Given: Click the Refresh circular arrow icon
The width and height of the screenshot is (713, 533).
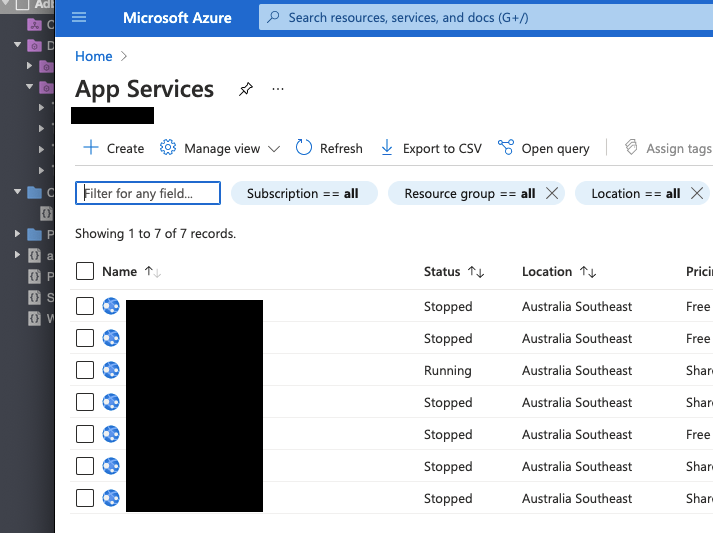Looking at the screenshot, I should point(304,147).
